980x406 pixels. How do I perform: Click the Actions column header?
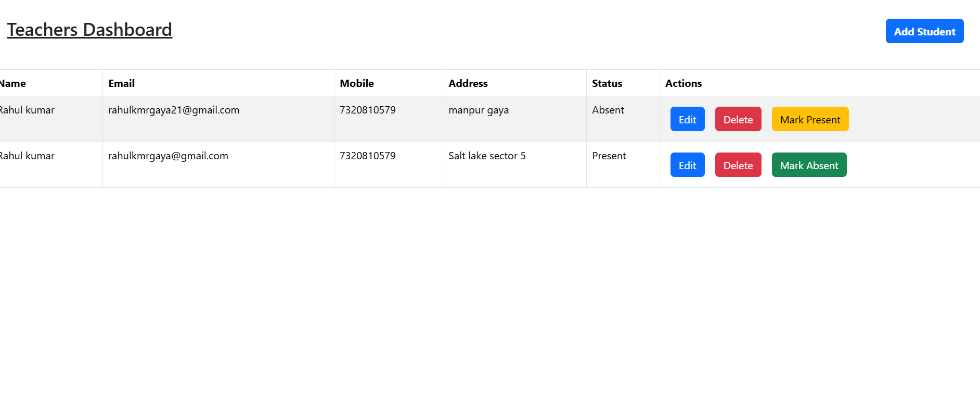[683, 83]
